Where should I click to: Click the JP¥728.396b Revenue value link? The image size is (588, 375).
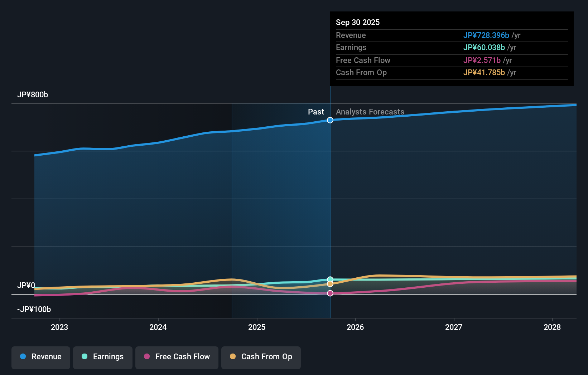487,35
